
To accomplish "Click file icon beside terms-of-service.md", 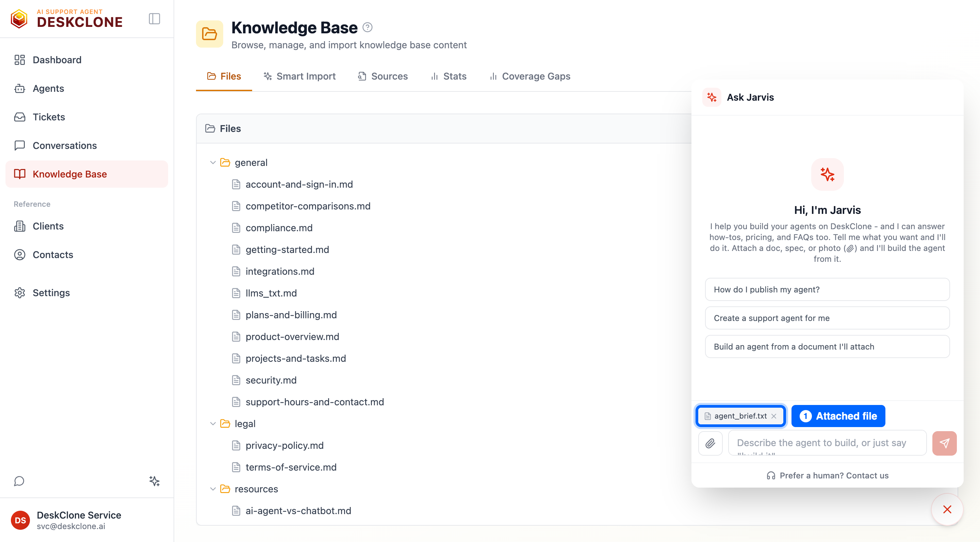I will (236, 467).
